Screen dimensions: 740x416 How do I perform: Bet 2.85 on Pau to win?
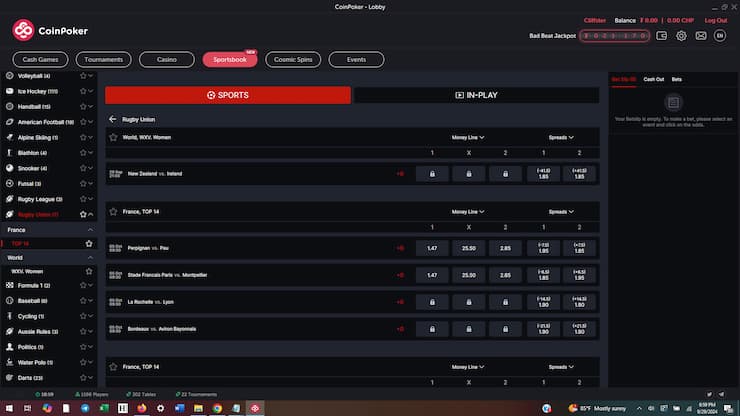(505, 248)
